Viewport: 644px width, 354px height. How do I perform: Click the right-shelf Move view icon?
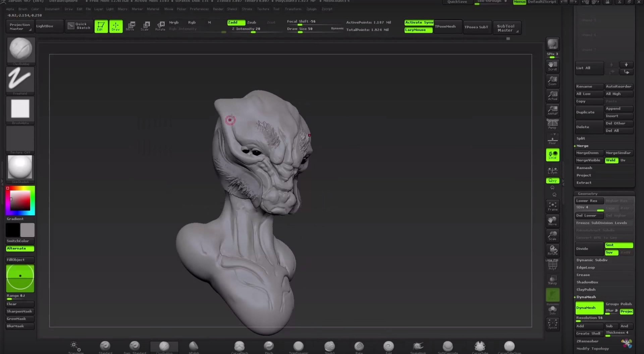point(552,221)
